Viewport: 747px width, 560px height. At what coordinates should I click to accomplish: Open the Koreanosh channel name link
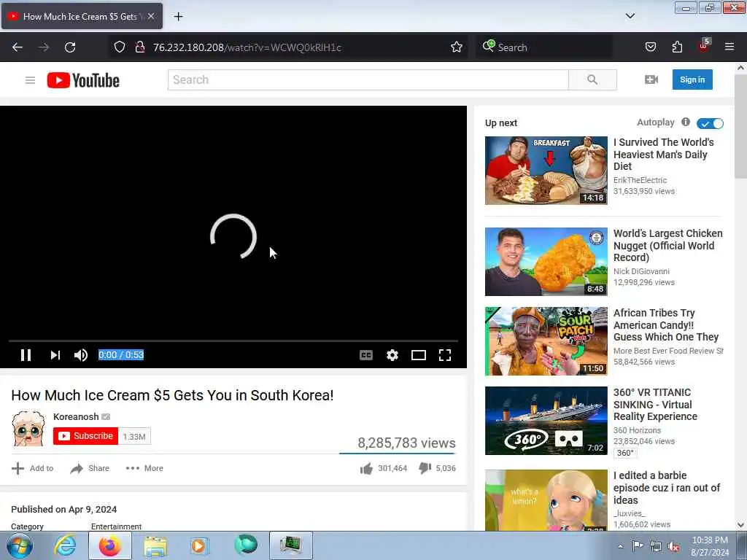click(76, 416)
